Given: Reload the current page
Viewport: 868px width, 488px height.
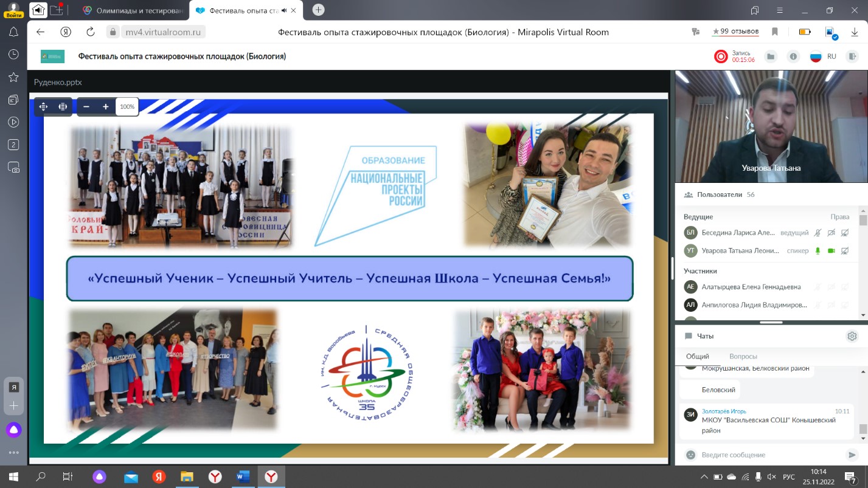Looking at the screenshot, I should (x=91, y=32).
